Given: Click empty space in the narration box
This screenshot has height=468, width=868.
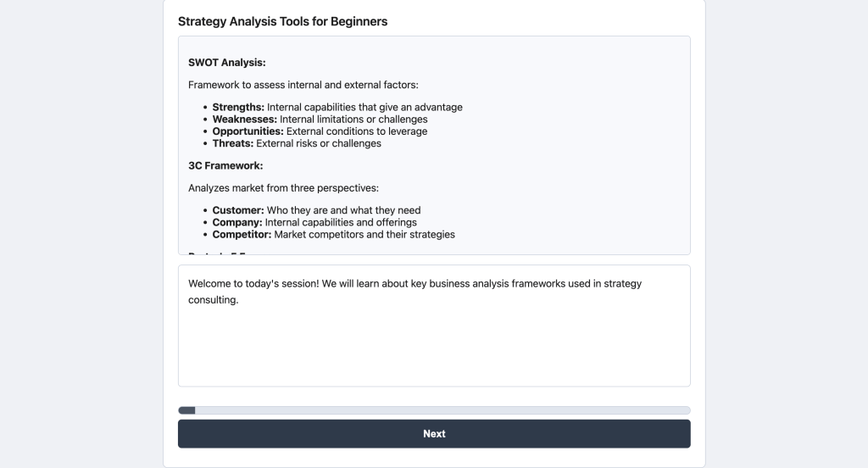Looking at the screenshot, I should click(434, 348).
